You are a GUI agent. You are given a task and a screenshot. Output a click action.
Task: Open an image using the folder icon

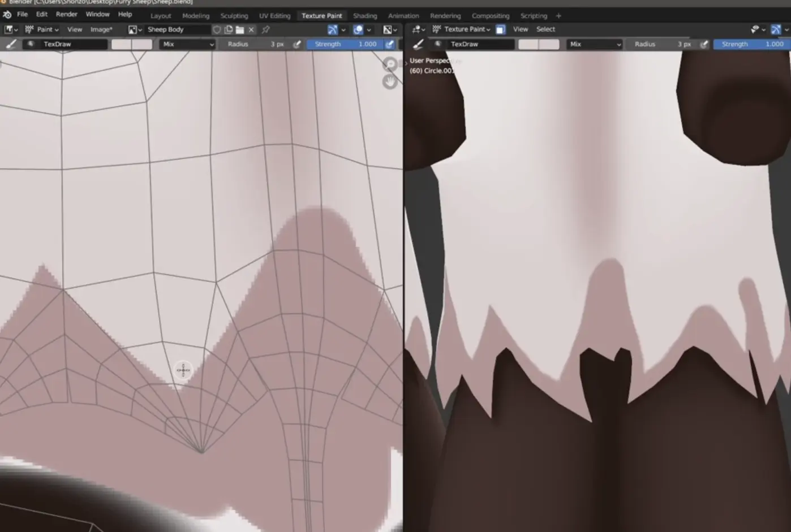(x=240, y=29)
